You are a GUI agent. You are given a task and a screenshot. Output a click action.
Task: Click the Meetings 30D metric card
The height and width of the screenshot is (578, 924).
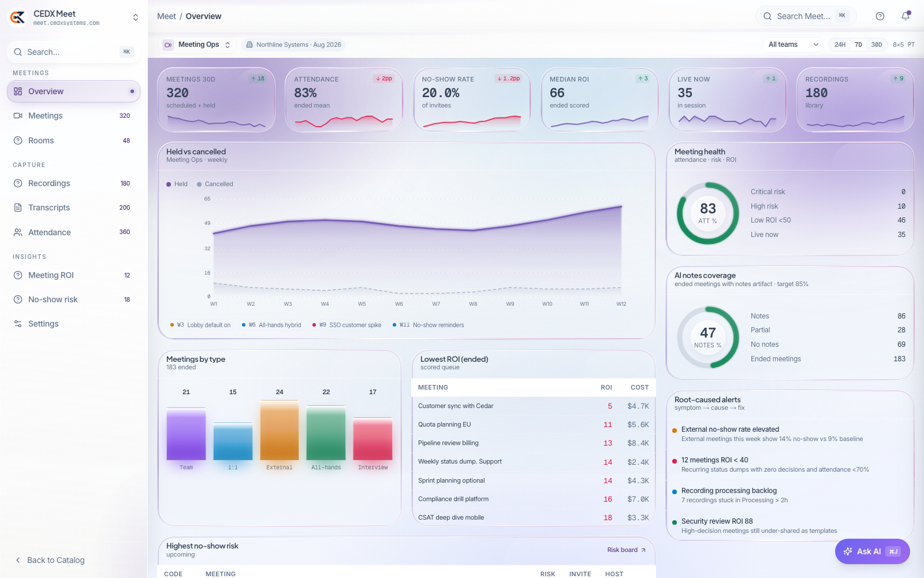(217, 100)
